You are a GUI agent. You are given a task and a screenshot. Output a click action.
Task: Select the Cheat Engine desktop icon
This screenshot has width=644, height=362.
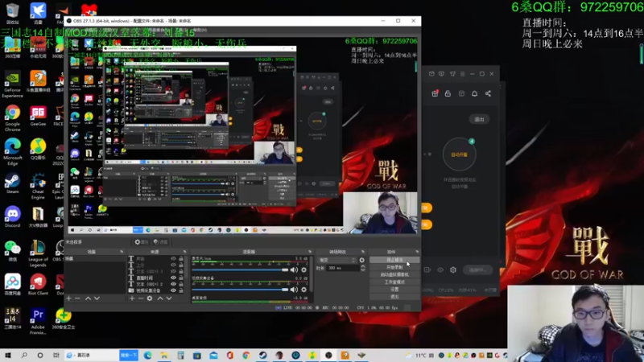[x=38, y=186]
